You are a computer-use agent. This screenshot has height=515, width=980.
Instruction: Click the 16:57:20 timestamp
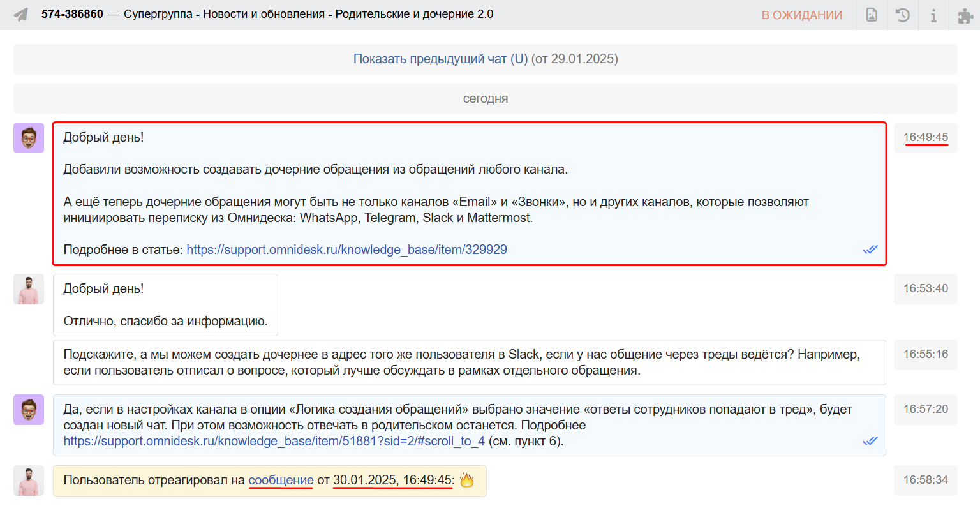(925, 409)
